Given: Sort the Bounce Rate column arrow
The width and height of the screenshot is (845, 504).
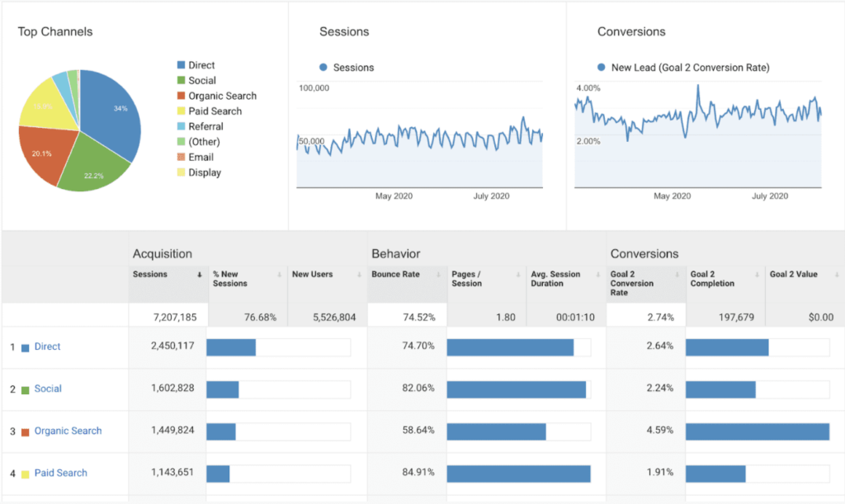Looking at the screenshot, I should point(441,275).
